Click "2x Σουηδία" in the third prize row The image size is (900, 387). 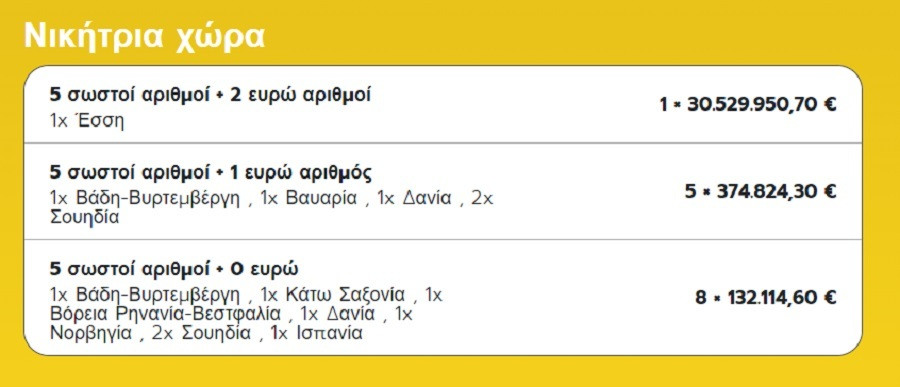click(x=201, y=333)
